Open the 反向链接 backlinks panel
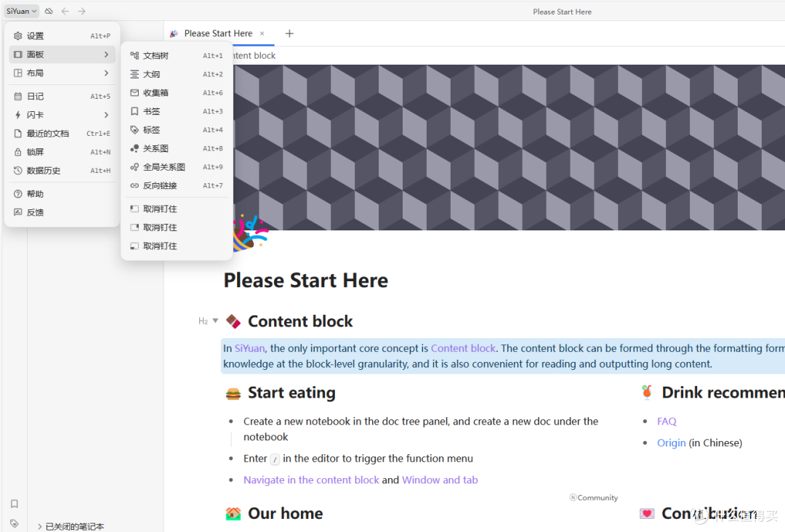 click(177, 185)
